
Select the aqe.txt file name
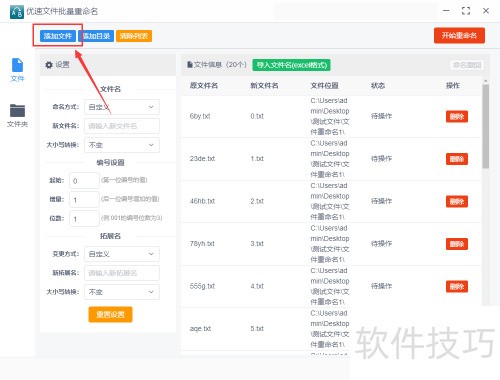point(200,329)
